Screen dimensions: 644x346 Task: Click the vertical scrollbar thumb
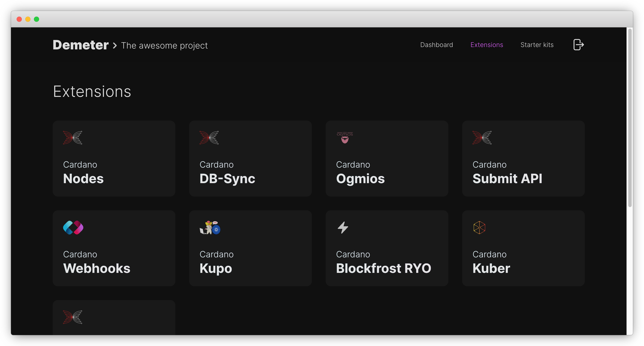(x=630, y=118)
